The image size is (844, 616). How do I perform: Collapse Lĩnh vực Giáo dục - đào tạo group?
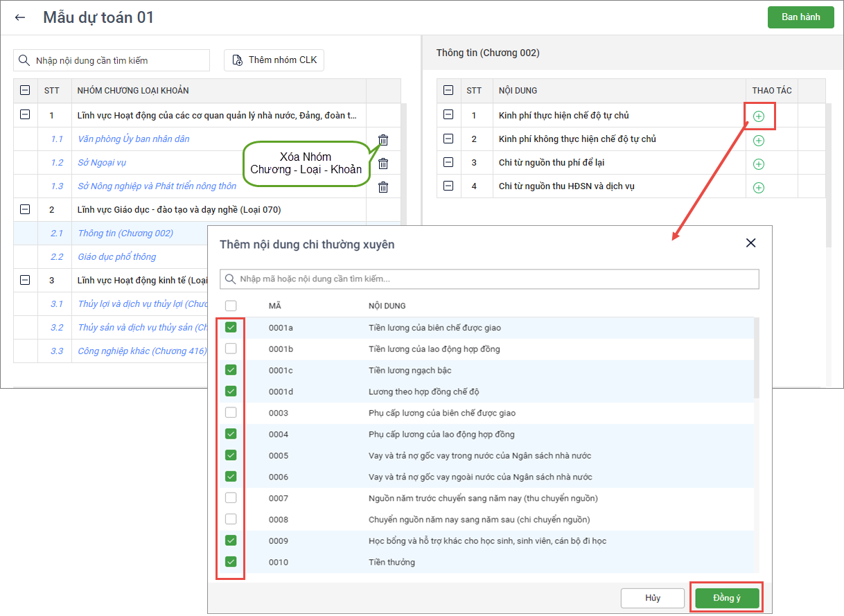(x=26, y=209)
